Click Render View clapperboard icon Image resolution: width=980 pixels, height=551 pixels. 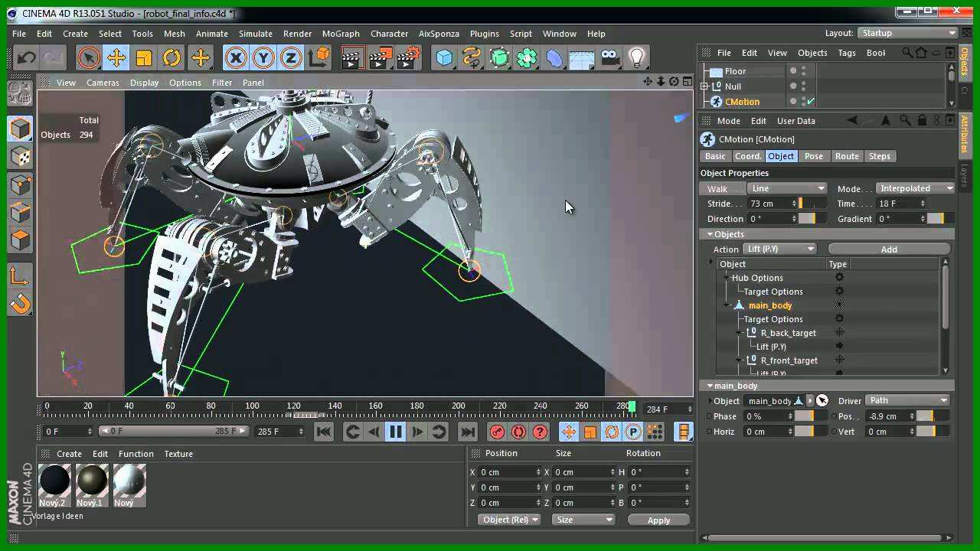tap(353, 57)
